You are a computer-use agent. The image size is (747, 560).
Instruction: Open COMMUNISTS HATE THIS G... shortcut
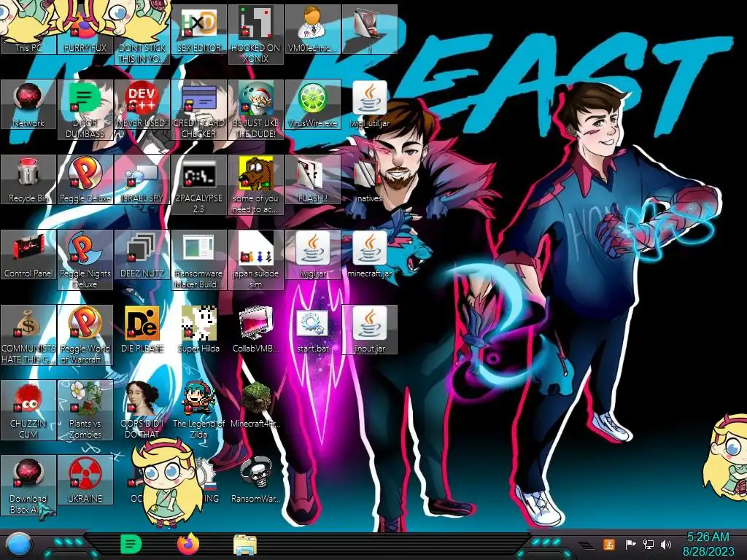pyautogui.click(x=28, y=335)
